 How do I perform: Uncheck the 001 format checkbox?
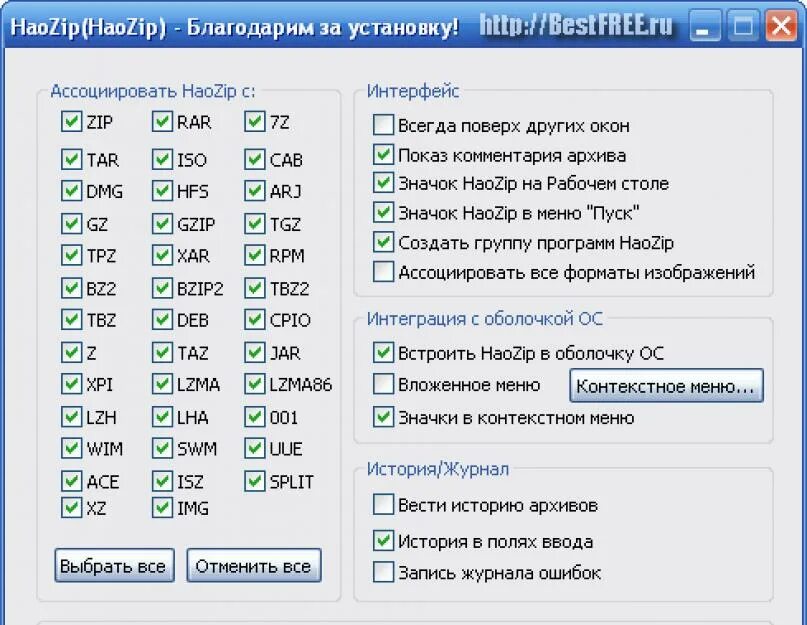click(255, 417)
